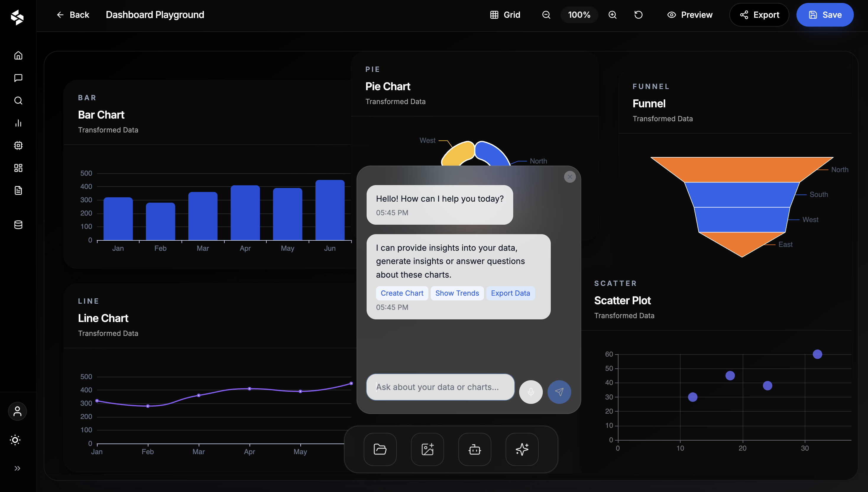Toggle the Grid view option
The image size is (868, 492).
[505, 15]
